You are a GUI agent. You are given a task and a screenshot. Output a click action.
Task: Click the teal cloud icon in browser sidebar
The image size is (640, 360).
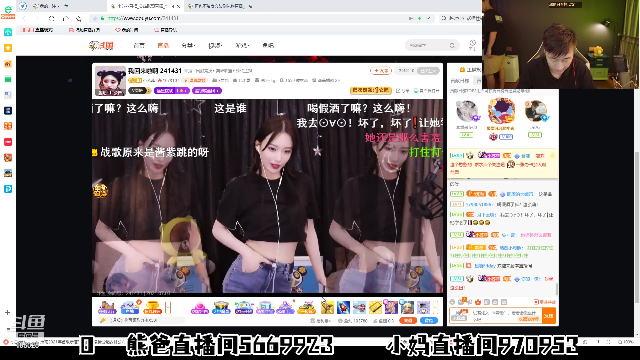click(x=8, y=32)
